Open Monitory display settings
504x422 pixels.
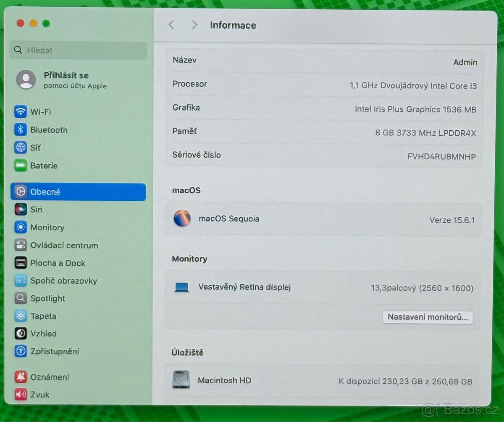pos(47,227)
